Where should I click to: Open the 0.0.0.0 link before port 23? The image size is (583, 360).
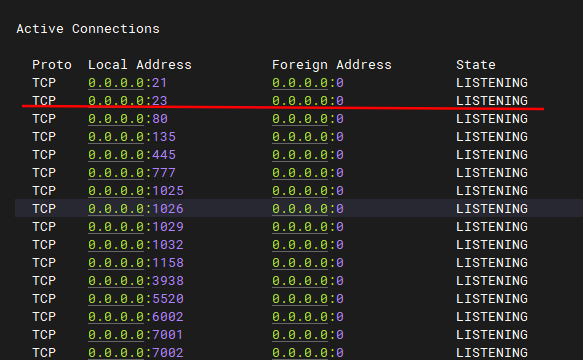[116, 101]
